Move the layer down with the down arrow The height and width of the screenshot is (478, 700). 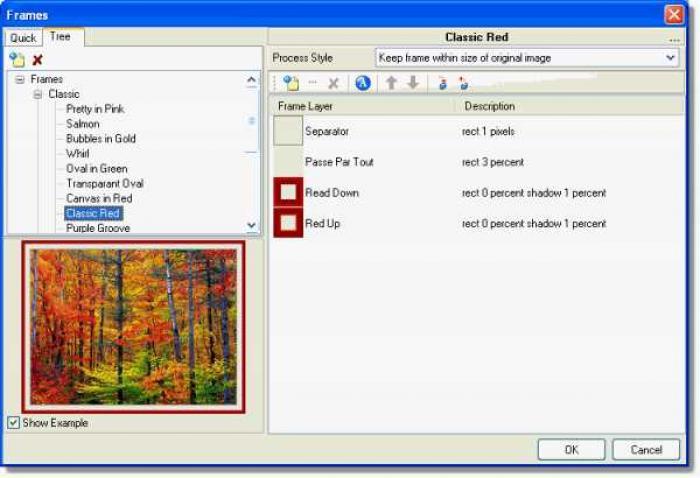(413, 83)
